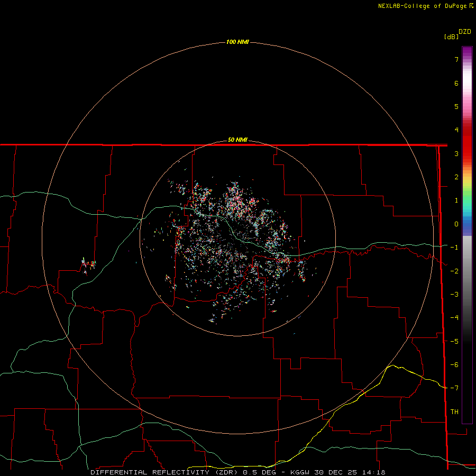The image size is (476, 476).
Task: Click the 1 value on color scale
Action: click(456, 200)
